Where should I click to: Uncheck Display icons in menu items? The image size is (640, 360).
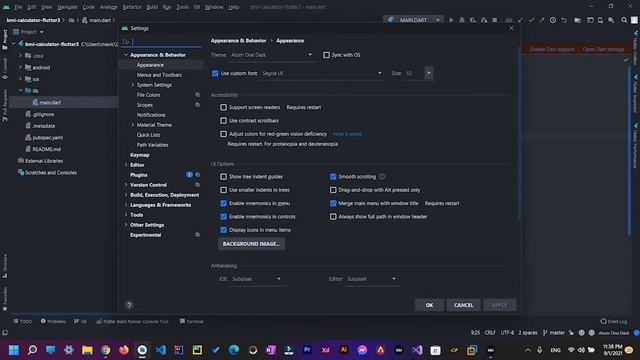(223, 230)
